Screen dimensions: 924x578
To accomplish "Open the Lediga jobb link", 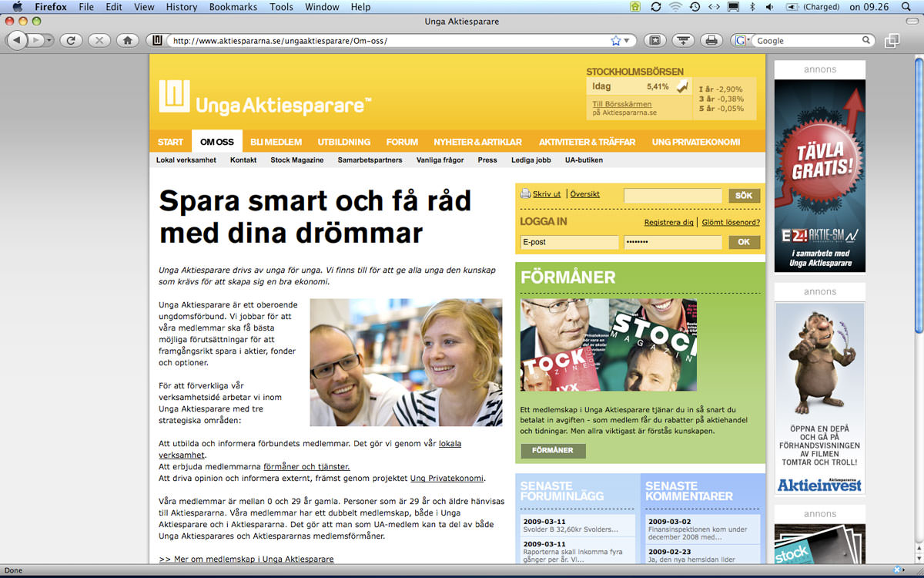I will tap(531, 160).
